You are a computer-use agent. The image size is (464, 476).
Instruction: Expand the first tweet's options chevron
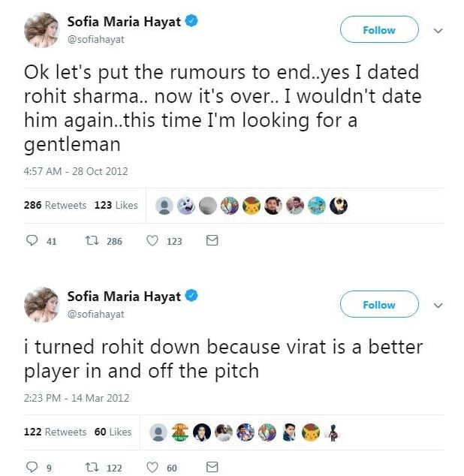[x=439, y=31]
